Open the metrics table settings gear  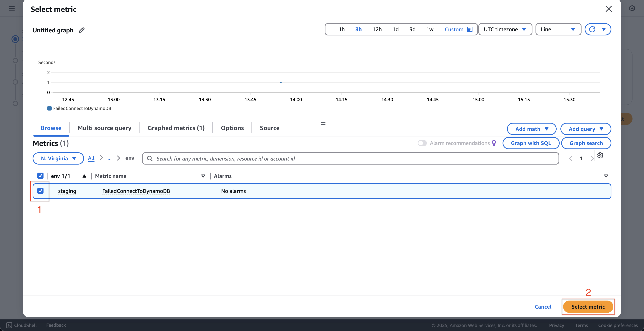pyautogui.click(x=600, y=155)
